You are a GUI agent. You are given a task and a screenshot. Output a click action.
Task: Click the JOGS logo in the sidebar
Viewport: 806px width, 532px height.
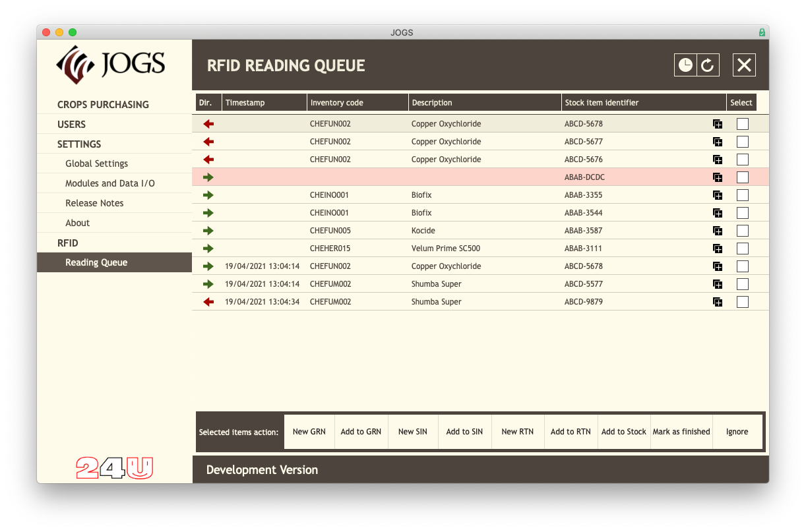click(112, 64)
